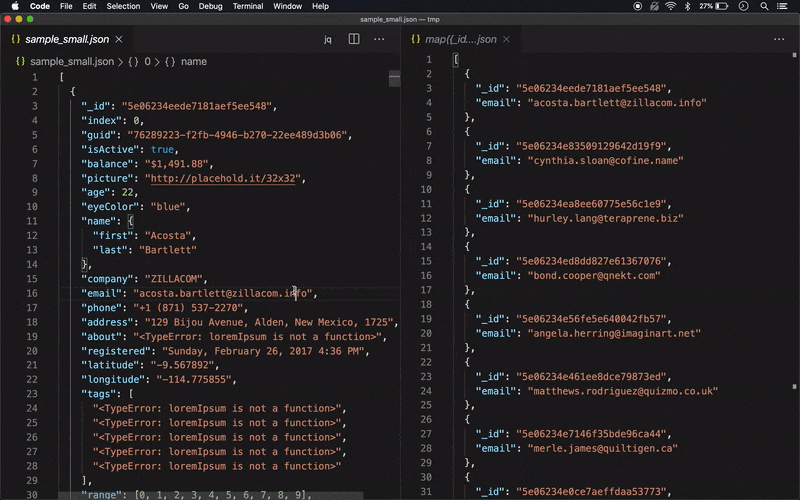Screen dimensions: 800x500
Task: Open the Bluetooth status menu
Action: [687, 6]
